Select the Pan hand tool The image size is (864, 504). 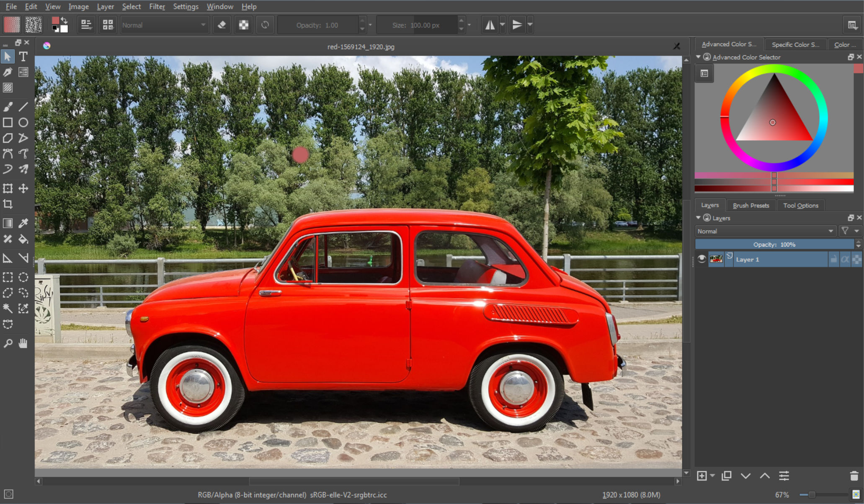coord(23,344)
